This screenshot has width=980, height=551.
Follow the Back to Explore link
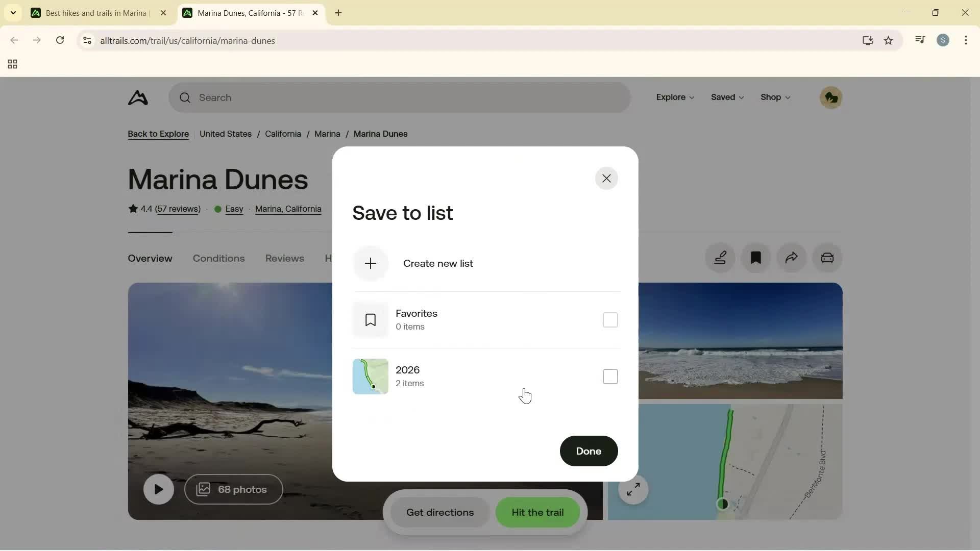click(x=158, y=134)
